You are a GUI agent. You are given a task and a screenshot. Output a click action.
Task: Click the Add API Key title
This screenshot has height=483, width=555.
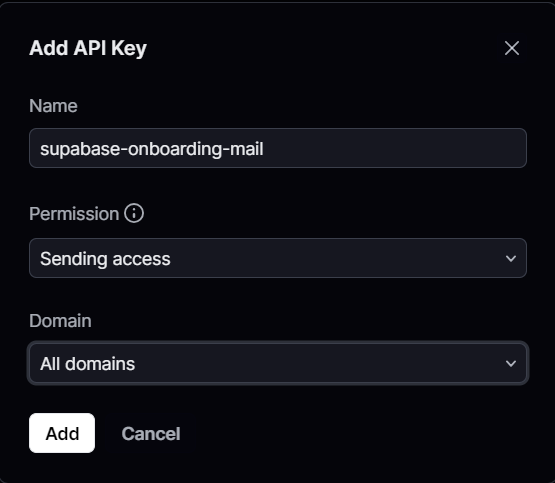coord(88,48)
